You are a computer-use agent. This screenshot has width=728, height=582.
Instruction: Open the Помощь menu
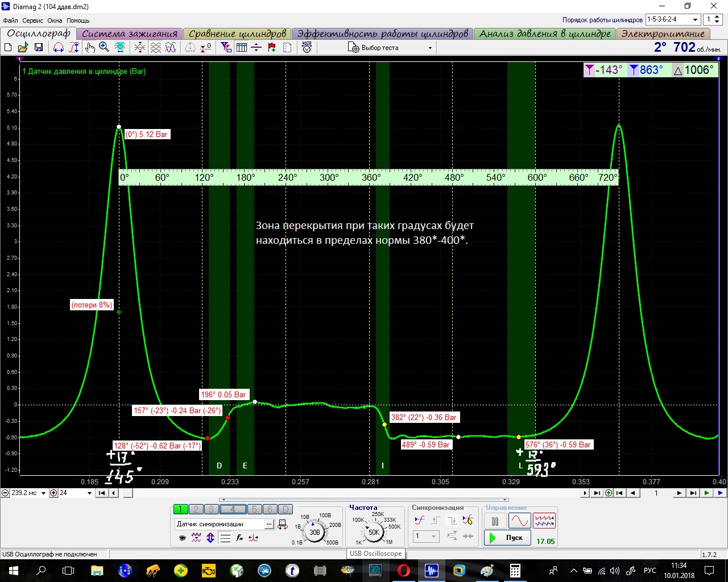78,20
